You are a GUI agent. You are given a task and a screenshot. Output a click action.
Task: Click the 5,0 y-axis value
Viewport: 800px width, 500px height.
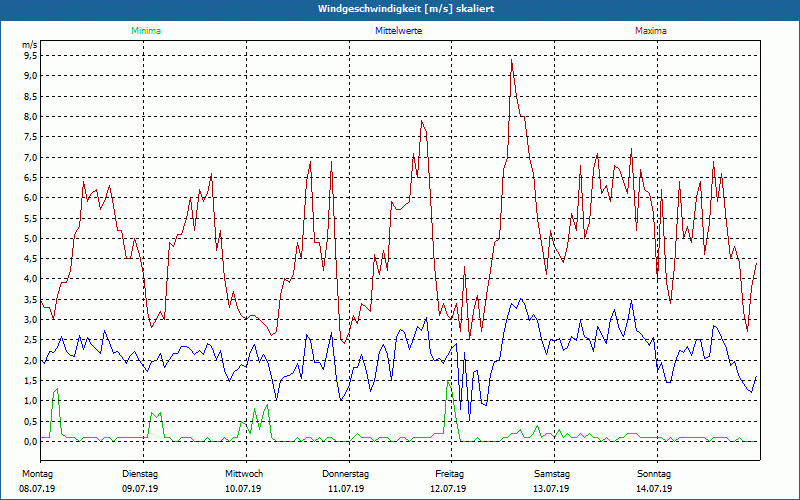pos(30,238)
